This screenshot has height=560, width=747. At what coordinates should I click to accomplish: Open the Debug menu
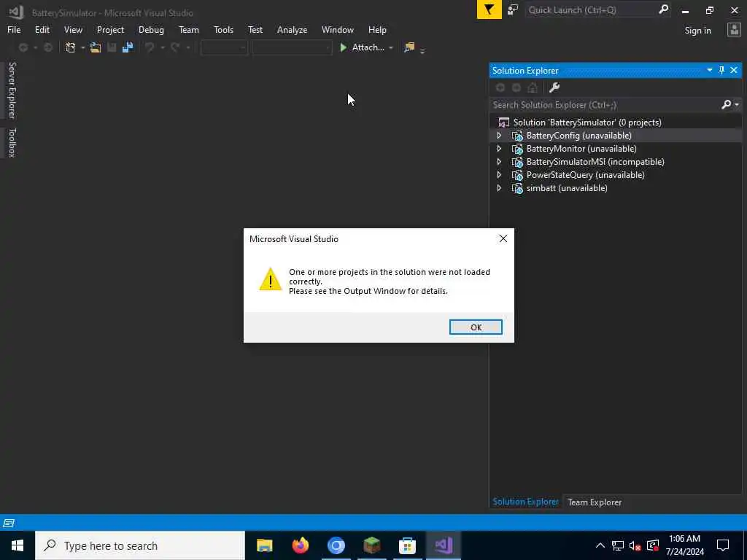coord(151,29)
